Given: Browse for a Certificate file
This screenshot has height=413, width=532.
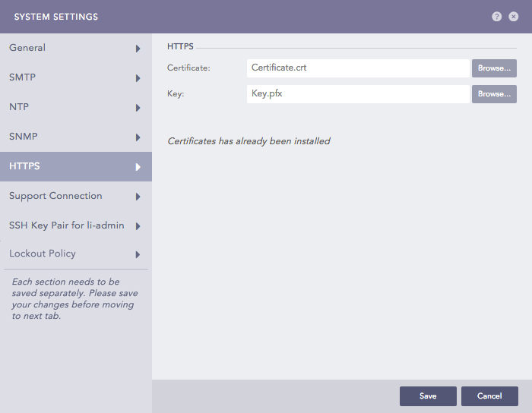Looking at the screenshot, I should click(494, 68).
